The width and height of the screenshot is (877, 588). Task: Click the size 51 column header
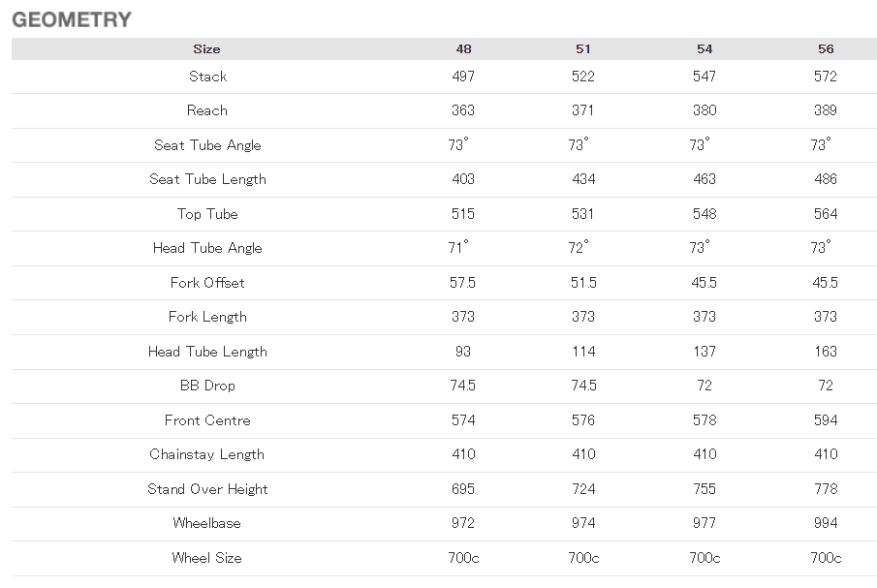[583, 49]
